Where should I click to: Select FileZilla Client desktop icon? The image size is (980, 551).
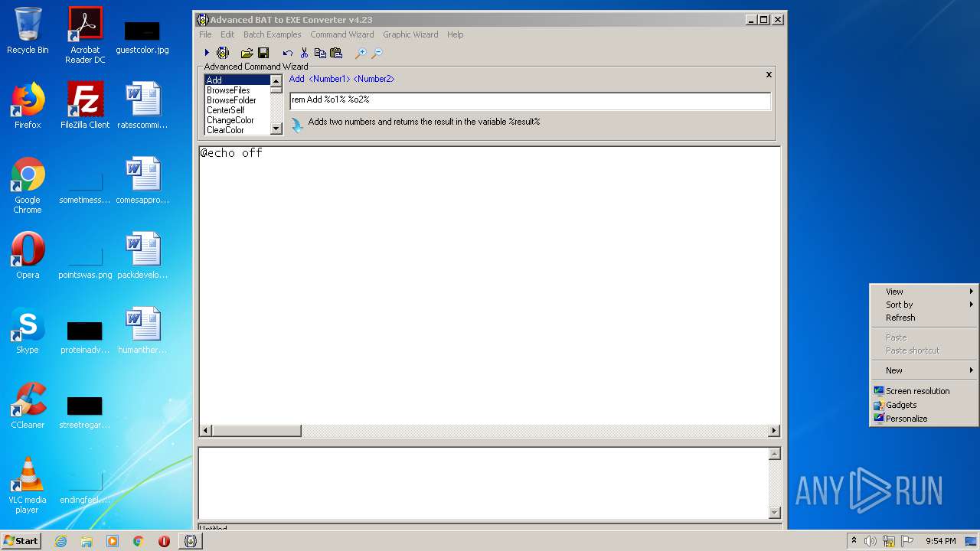[85, 106]
